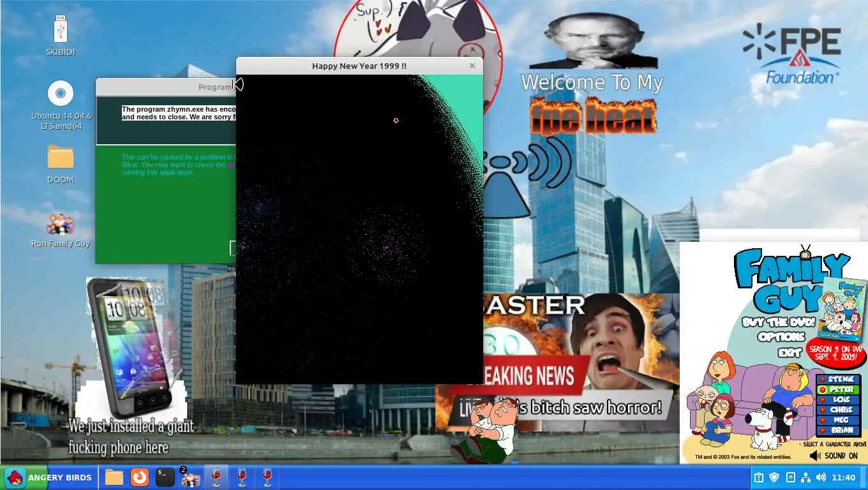Image resolution: width=868 pixels, height=490 pixels.
Task: Launch Run Family Guy desktop shortcut
Action: [x=61, y=230]
